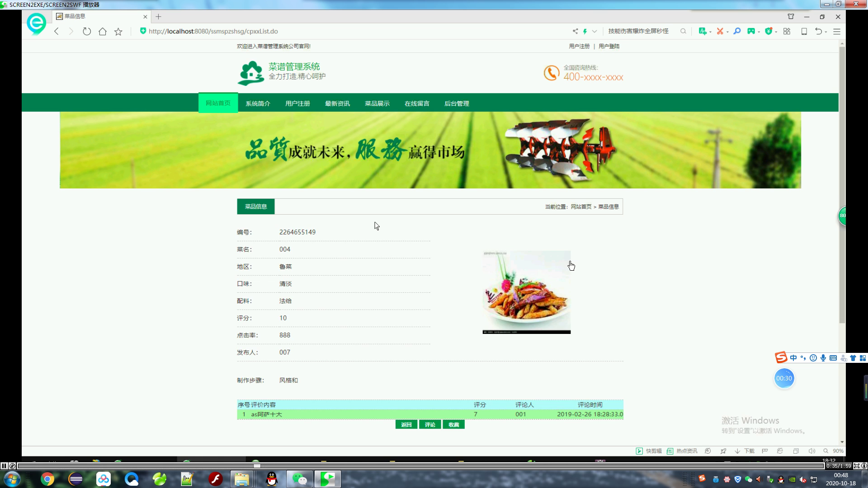
Task: Open Google Chrome from the taskbar
Action: 47,479
